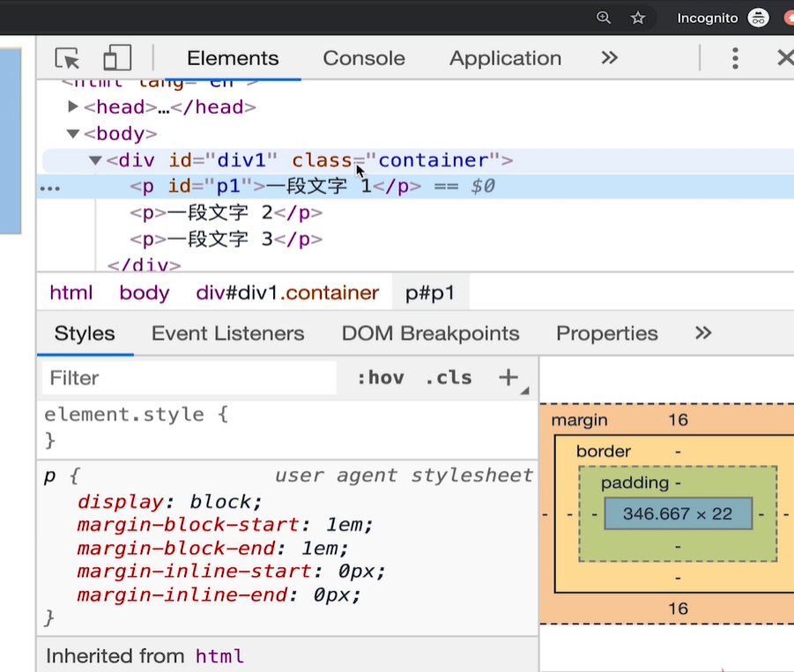Collapse the div#div1 container node
794x672 pixels.
95,160
